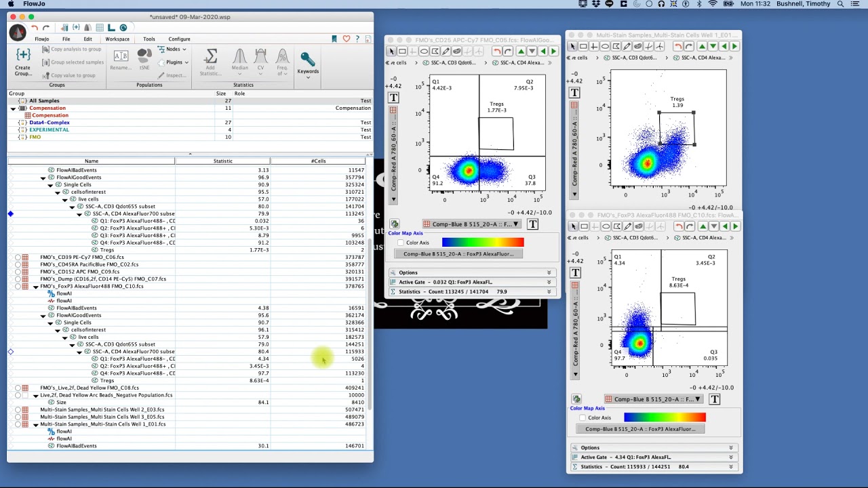Click the green right arrow in CD25 FMO window
Screen dimensions: 868x488
(553, 52)
